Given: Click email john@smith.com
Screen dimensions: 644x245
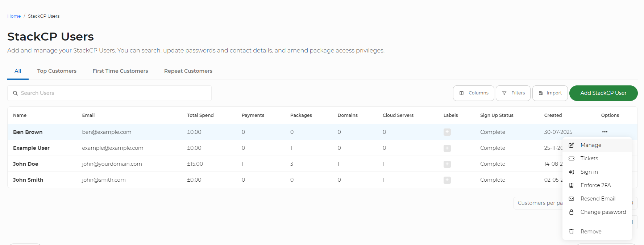Looking at the screenshot, I should pos(104,180).
